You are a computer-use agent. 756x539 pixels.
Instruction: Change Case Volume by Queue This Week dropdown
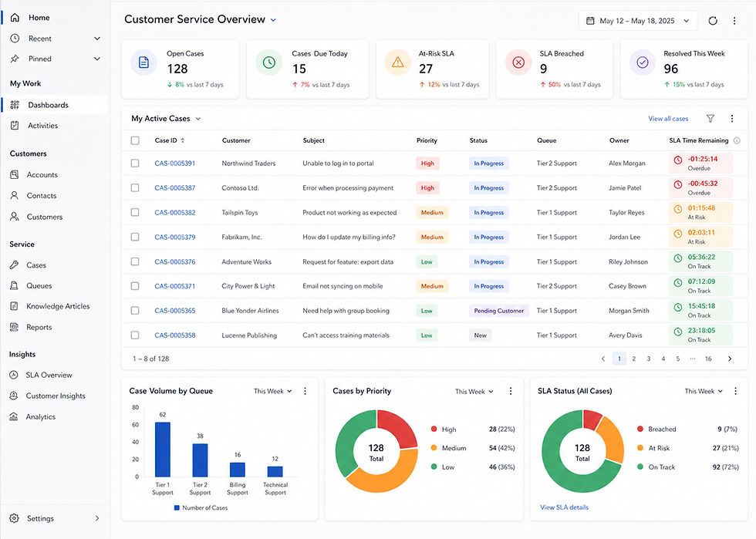[x=273, y=391]
